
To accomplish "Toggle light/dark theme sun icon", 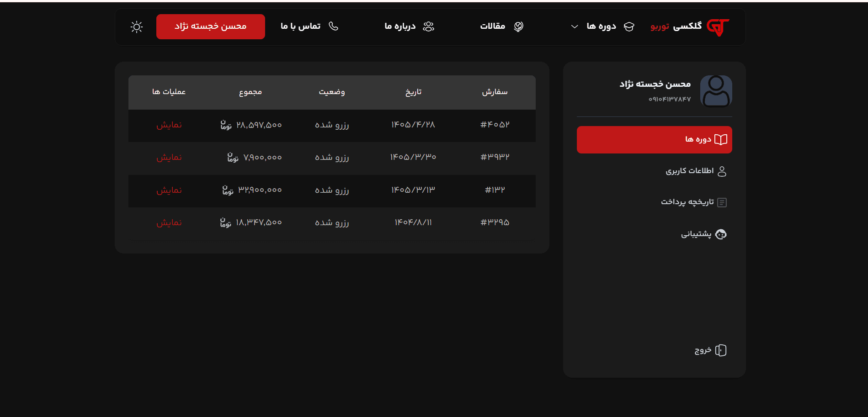I will click(x=137, y=27).
